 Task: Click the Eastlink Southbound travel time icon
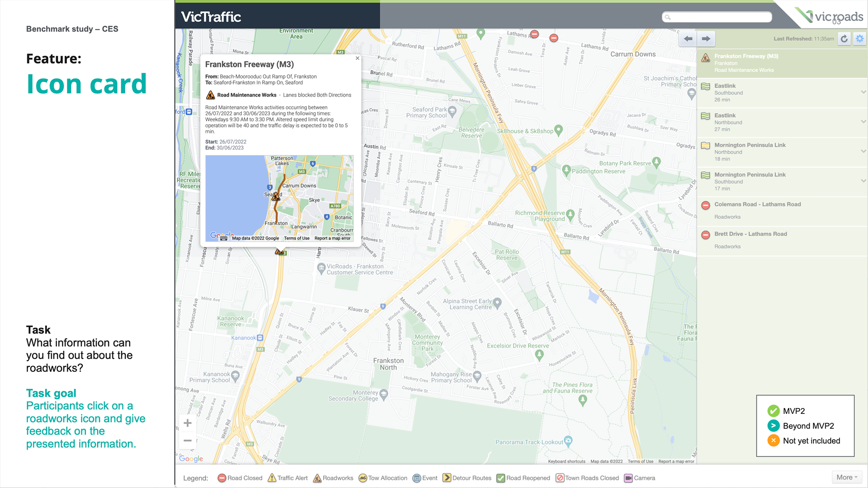[x=705, y=86]
